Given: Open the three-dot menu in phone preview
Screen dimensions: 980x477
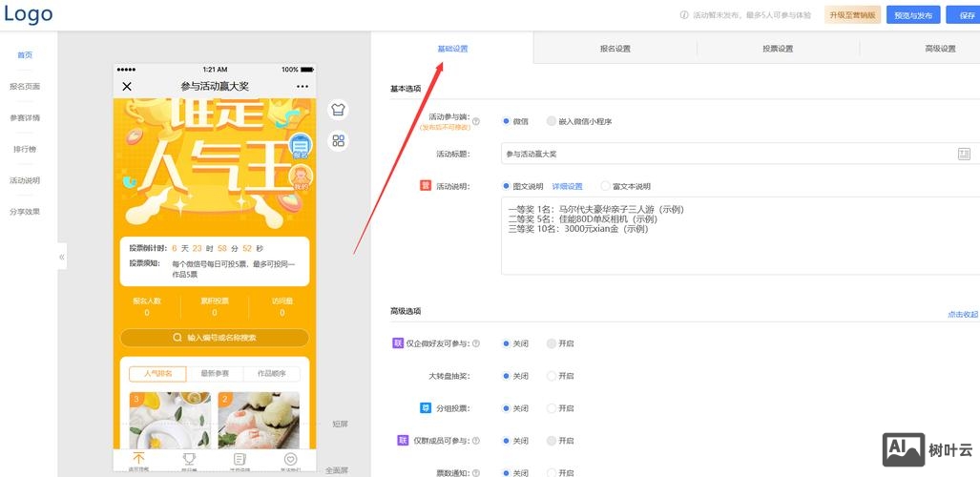Looking at the screenshot, I should [x=302, y=86].
